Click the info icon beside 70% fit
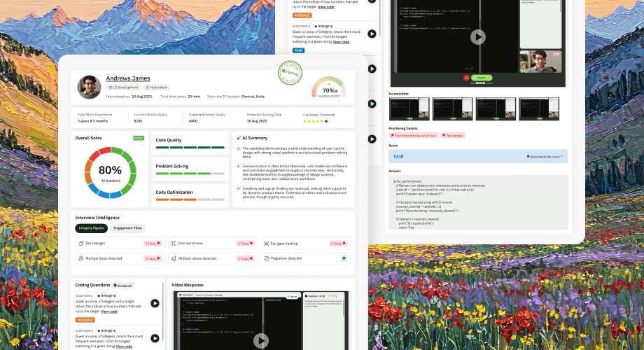This screenshot has width=644, height=350. click(x=337, y=91)
